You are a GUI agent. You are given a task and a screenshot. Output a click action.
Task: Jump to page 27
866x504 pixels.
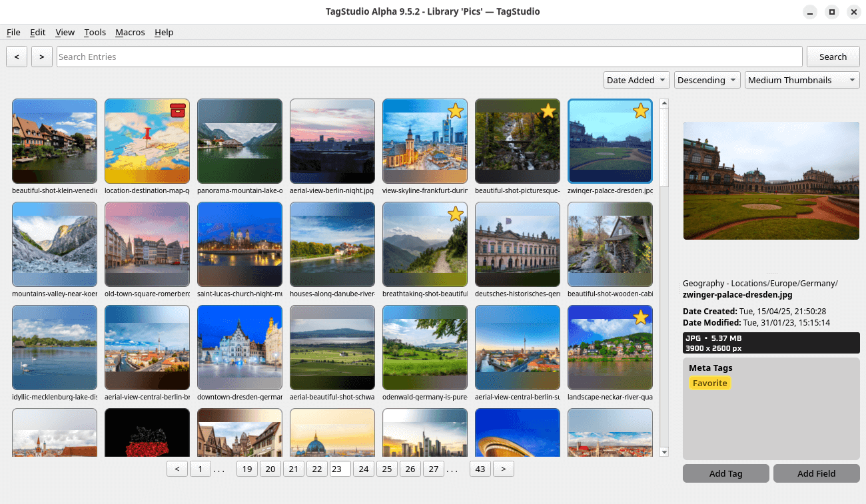pyautogui.click(x=433, y=469)
